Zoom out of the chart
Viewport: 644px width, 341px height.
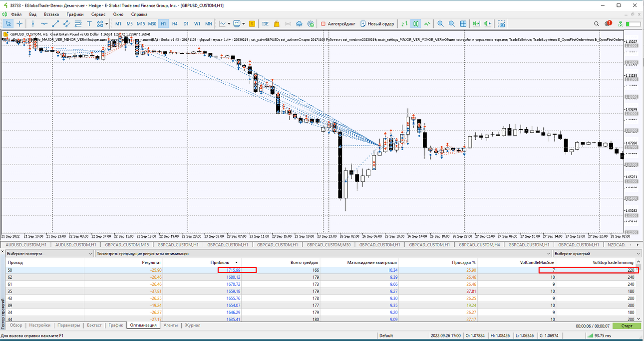(x=452, y=23)
